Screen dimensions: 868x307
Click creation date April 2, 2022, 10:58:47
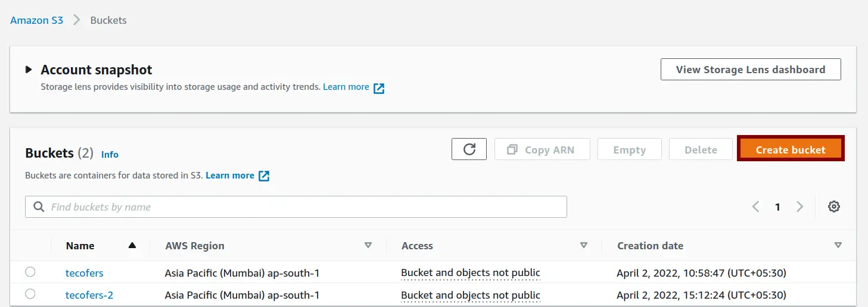pyautogui.click(x=702, y=273)
